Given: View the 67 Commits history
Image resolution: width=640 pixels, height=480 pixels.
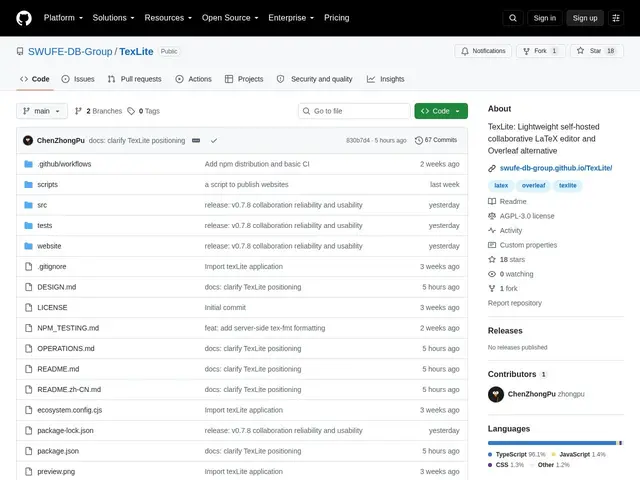Looking at the screenshot, I should point(436,140).
